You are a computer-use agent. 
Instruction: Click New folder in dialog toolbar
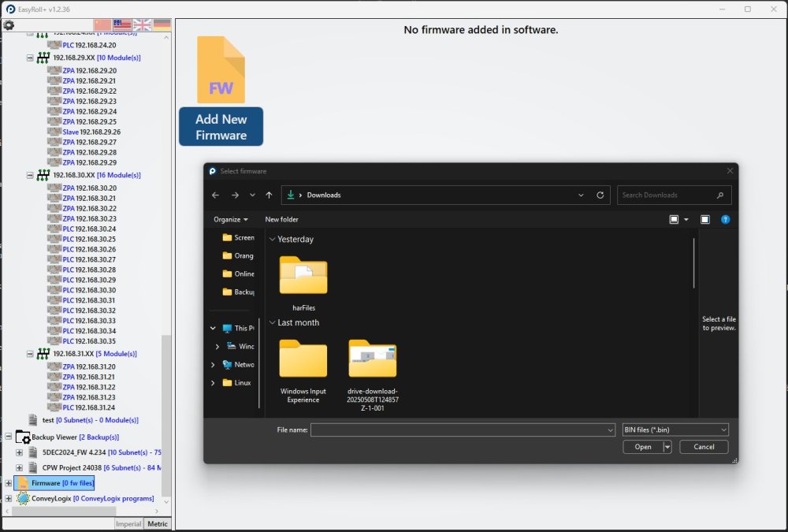click(x=281, y=219)
